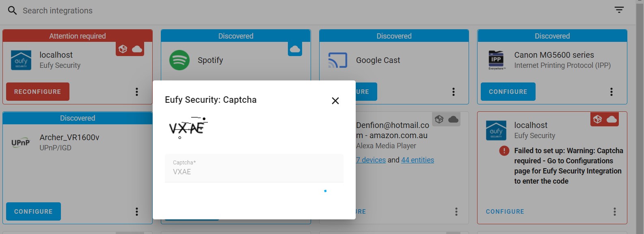Click the UPnP logo on Archer card

coord(21,143)
